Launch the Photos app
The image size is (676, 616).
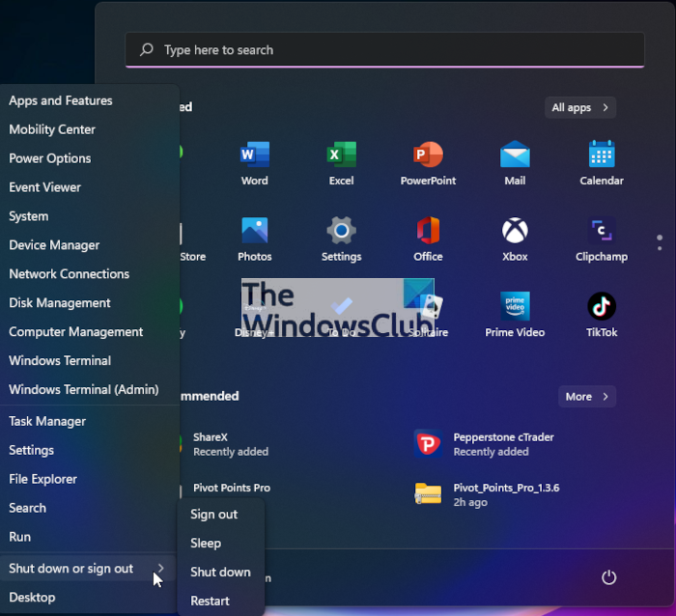tap(254, 231)
